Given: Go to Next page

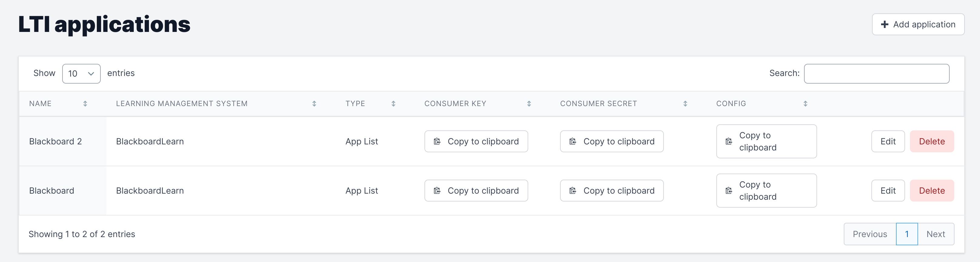Looking at the screenshot, I should point(935,234).
